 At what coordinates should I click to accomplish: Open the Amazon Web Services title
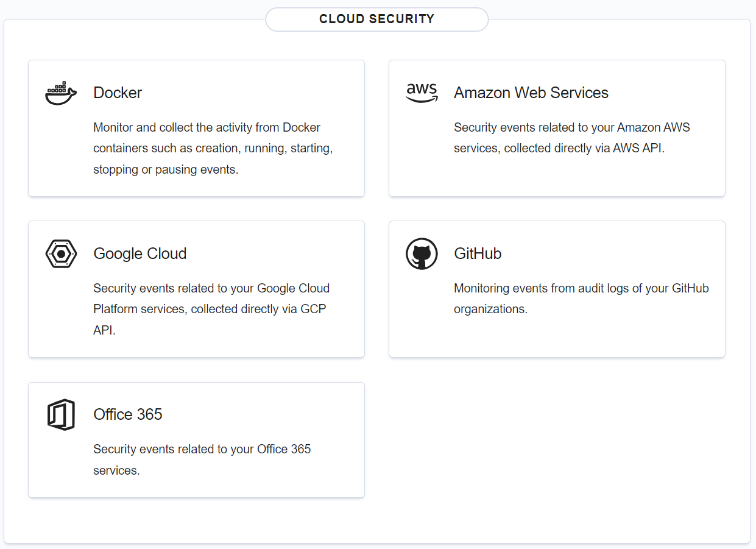pos(531,93)
